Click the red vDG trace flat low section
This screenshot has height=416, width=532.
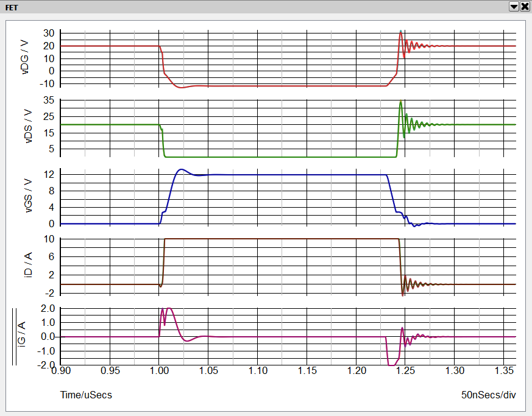pos(274,86)
